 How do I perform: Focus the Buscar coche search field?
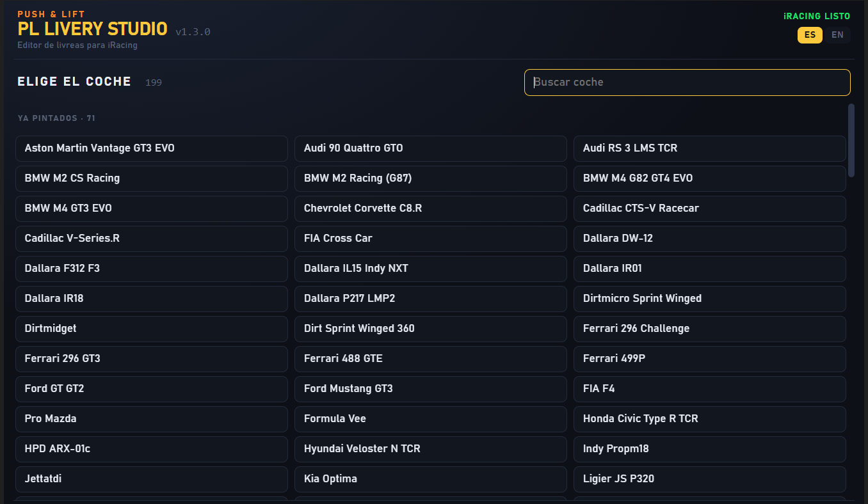687,83
